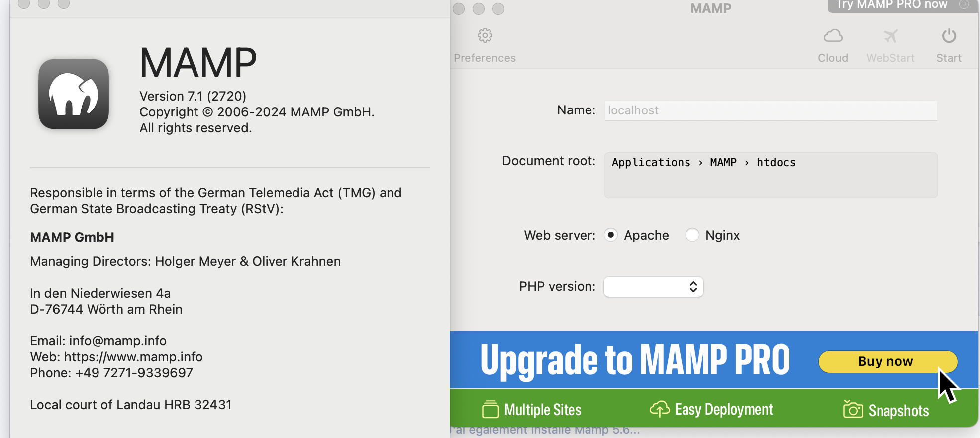Click the Multiple Sites folder icon
980x438 pixels.
pos(490,409)
